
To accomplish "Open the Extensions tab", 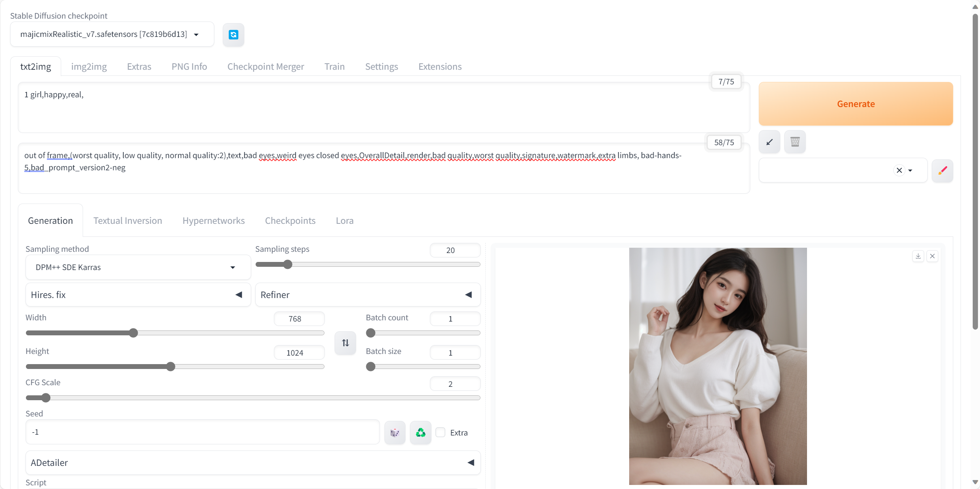I will click(x=440, y=66).
